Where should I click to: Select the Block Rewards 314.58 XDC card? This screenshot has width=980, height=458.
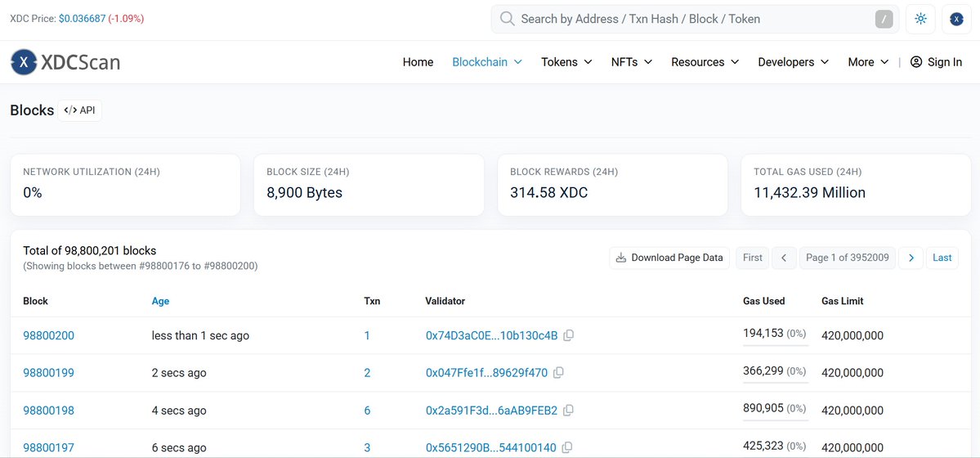coord(612,185)
